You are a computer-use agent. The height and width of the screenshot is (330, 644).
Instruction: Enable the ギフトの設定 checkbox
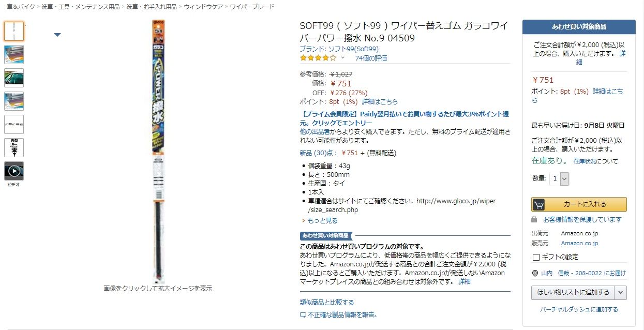(536, 257)
